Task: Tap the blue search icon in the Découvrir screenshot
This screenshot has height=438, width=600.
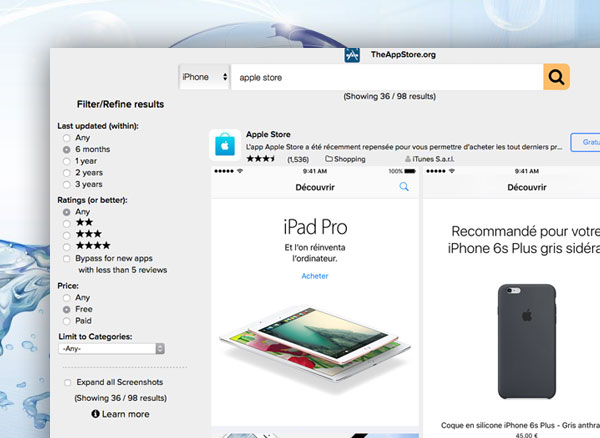Action: tap(404, 187)
